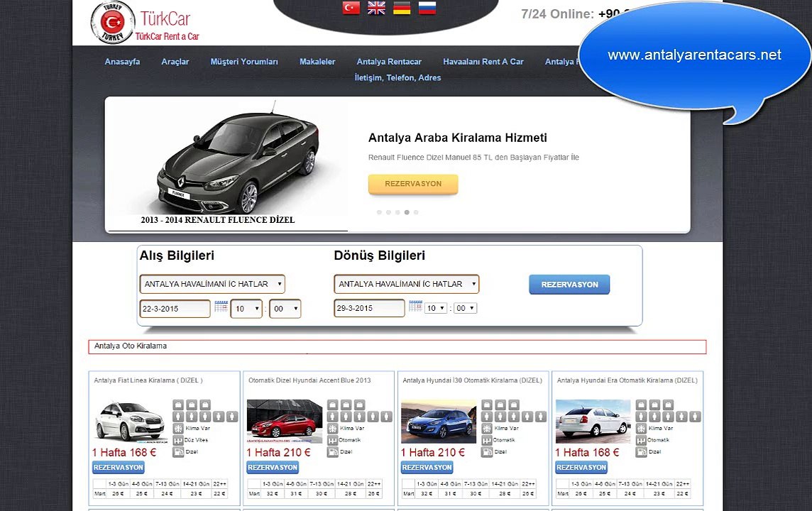Image resolution: width=812 pixels, height=511 pixels.
Task: Reserve the Hyundai i30 with REZERVASYON
Action: click(x=427, y=468)
